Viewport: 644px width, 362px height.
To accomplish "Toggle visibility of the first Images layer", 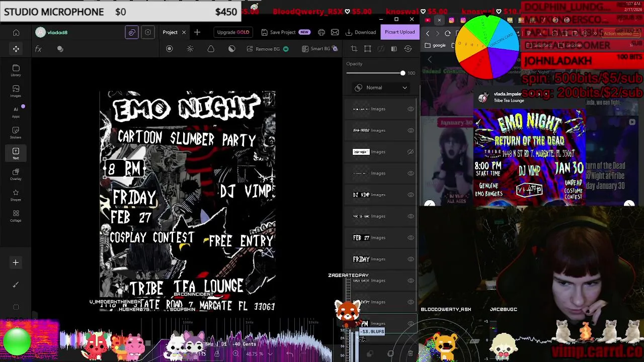I will pyautogui.click(x=411, y=109).
